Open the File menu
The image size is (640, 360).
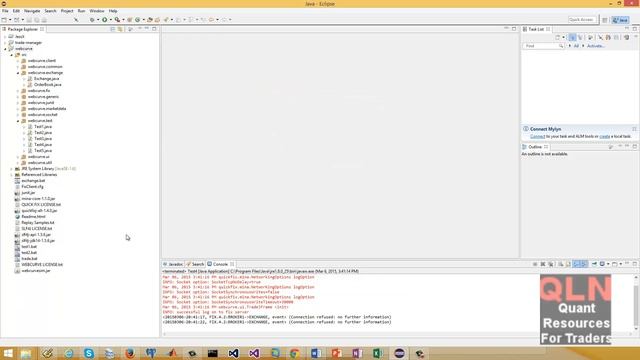(x=5, y=11)
